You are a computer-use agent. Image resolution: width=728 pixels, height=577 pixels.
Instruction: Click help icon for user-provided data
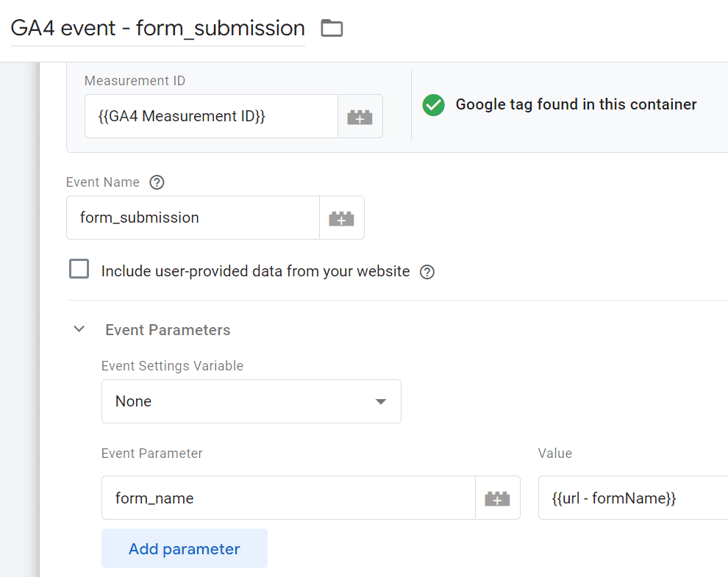(x=427, y=272)
